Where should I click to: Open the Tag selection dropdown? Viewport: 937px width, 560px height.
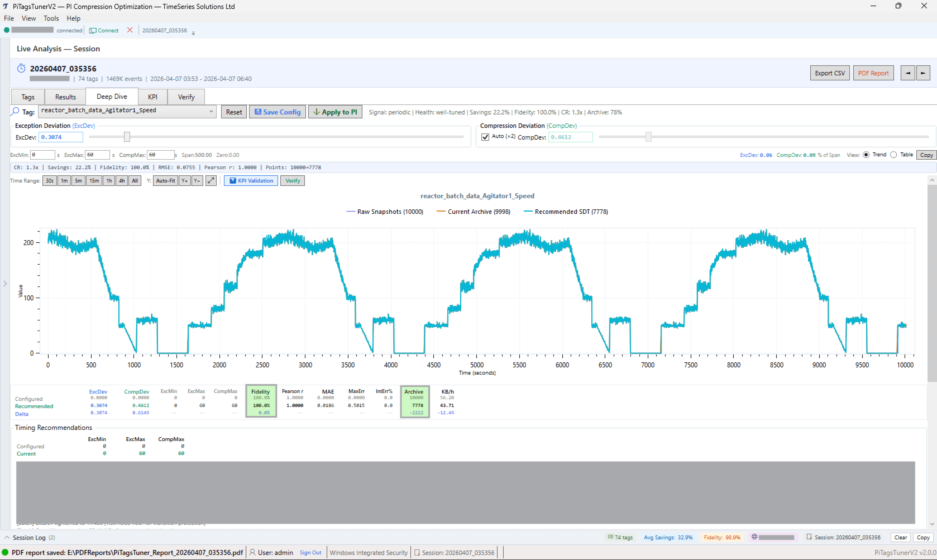point(211,111)
